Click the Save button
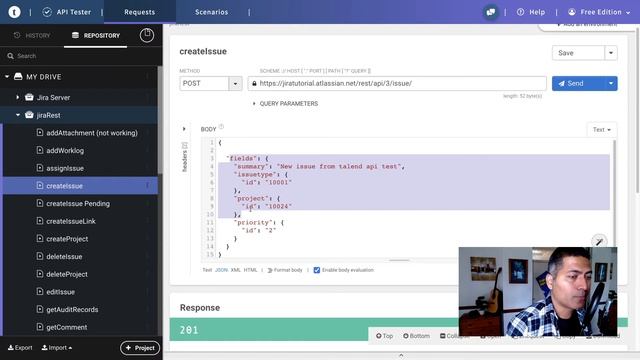This screenshot has width=640, height=360. pyautogui.click(x=578, y=53)
